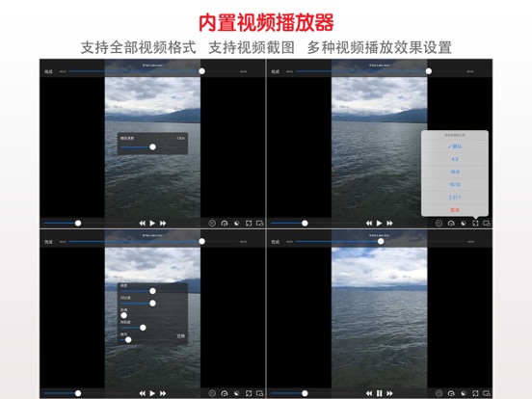Tap aspect ratio icon in image-adjustment player
This screenshot has height=399, width=532.
pyautogui.click(x=249, y=393)
